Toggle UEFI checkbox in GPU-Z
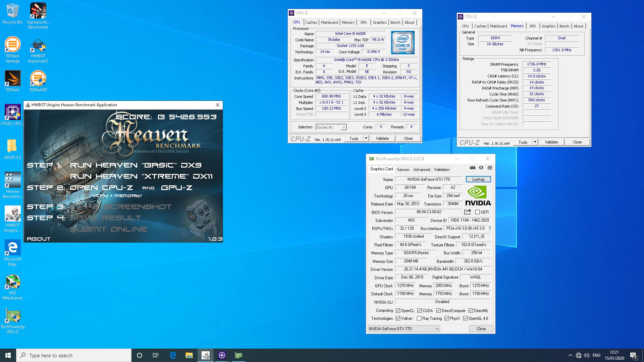This screenshot has height=362, width=644. click(477, 212)
